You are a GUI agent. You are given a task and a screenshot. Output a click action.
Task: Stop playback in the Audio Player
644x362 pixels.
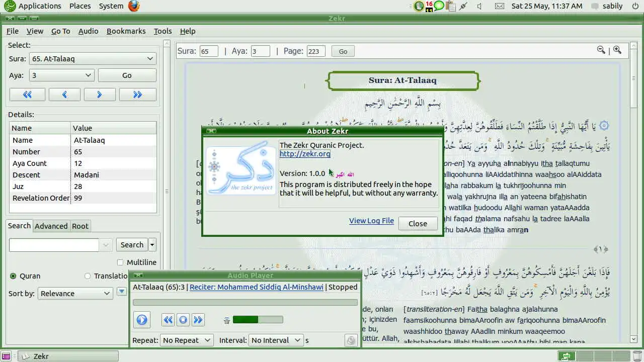coord(183,320)
